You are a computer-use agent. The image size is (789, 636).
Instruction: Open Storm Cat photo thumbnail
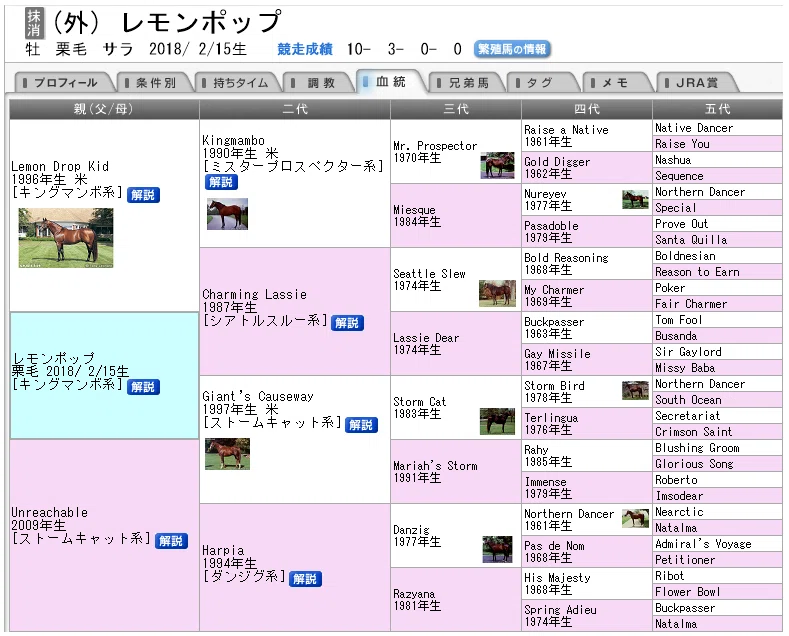[x=498, y=421]
